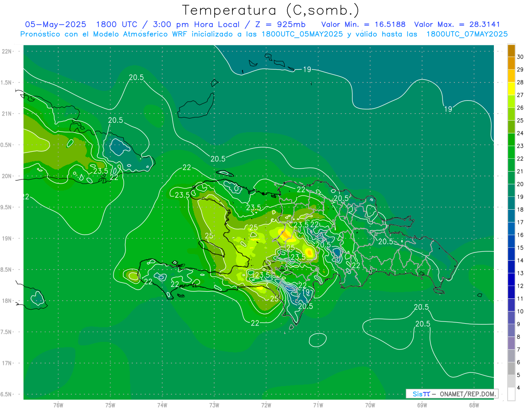Select 'Valor Min. = 16.5188' text
Screen dimensions: 532x411
[363, 24]
